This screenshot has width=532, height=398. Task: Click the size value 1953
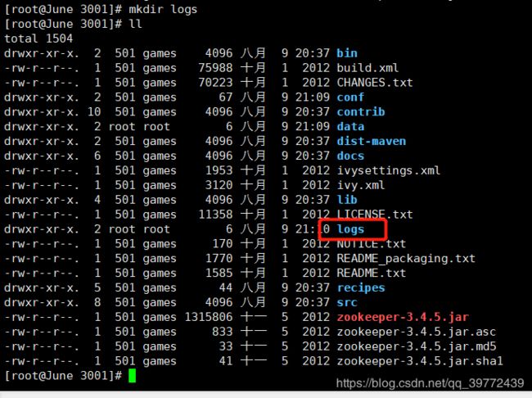pyautogui.click(x=219, y=170)
